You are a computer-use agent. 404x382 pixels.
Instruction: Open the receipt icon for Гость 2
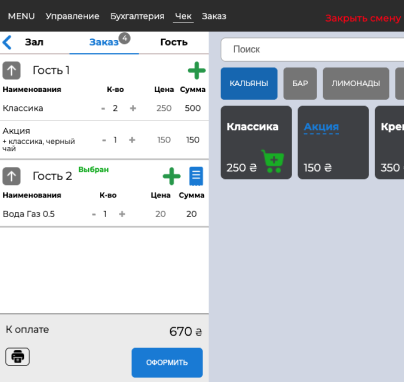coord(196,176)
